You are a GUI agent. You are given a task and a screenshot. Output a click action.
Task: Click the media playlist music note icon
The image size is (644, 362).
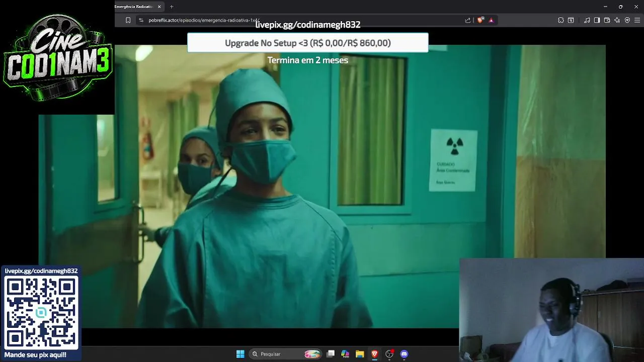(587, 20)
